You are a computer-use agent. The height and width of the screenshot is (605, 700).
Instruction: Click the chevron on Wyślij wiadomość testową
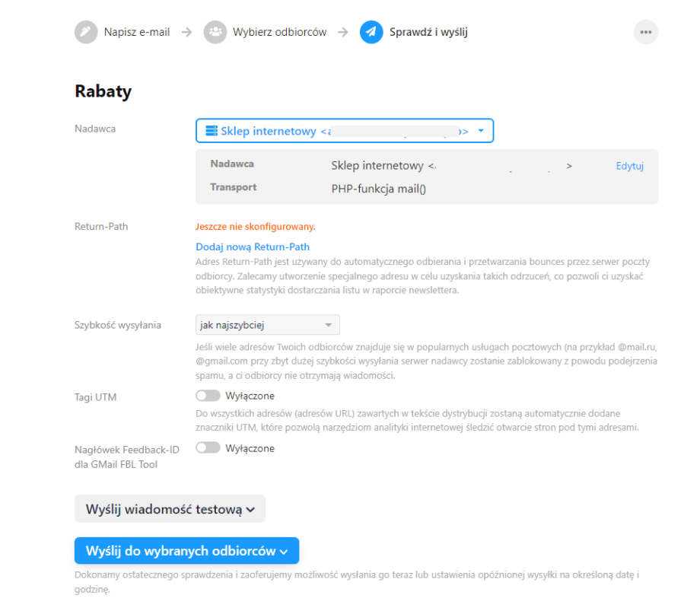pos(251,509)
